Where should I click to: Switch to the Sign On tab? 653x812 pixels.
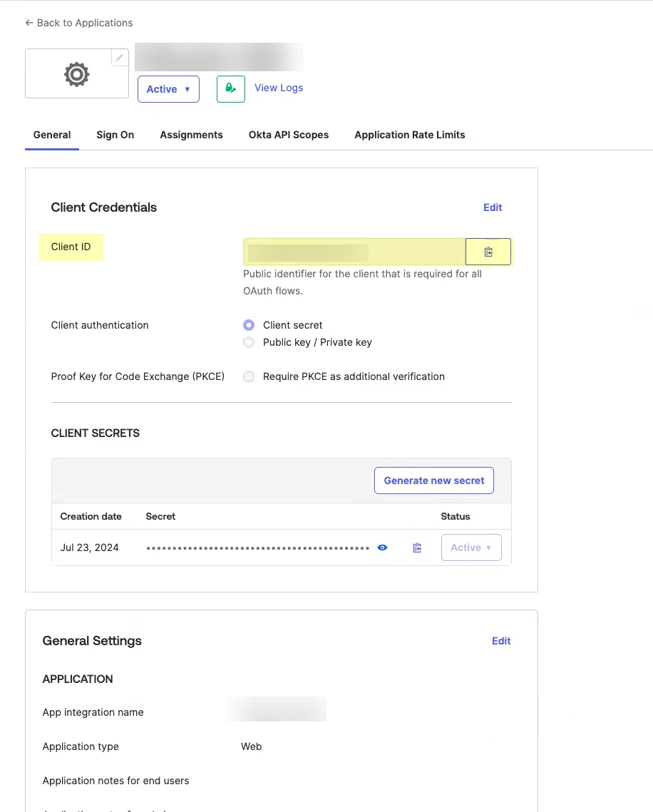(115, 135)
